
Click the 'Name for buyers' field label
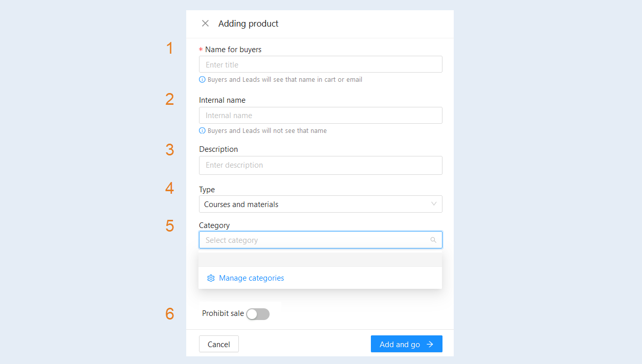tap(233, 50)
